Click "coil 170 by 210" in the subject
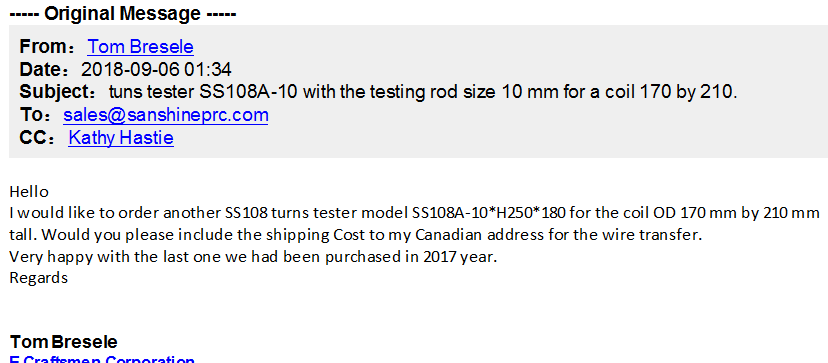This screenshot has width=828, height=363. pos(668,92)
